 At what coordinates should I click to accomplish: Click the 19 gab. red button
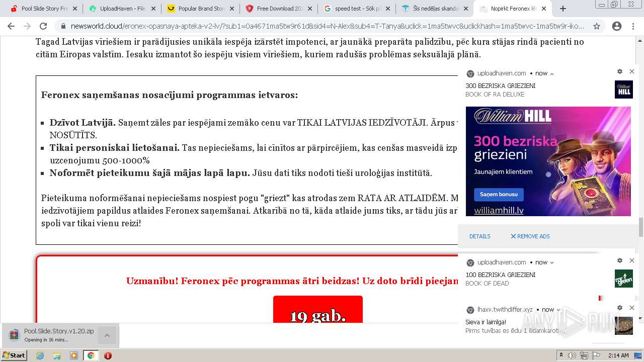(x=318, y=310)
